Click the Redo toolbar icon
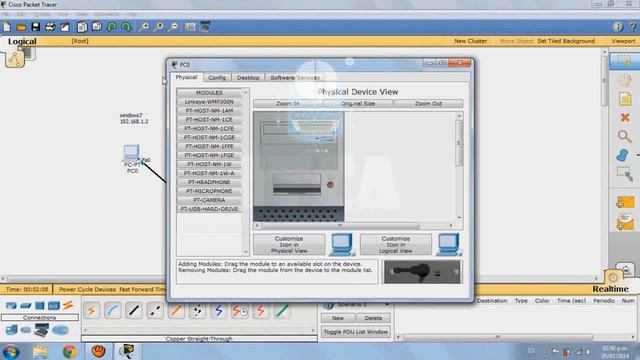 [126, 27]
